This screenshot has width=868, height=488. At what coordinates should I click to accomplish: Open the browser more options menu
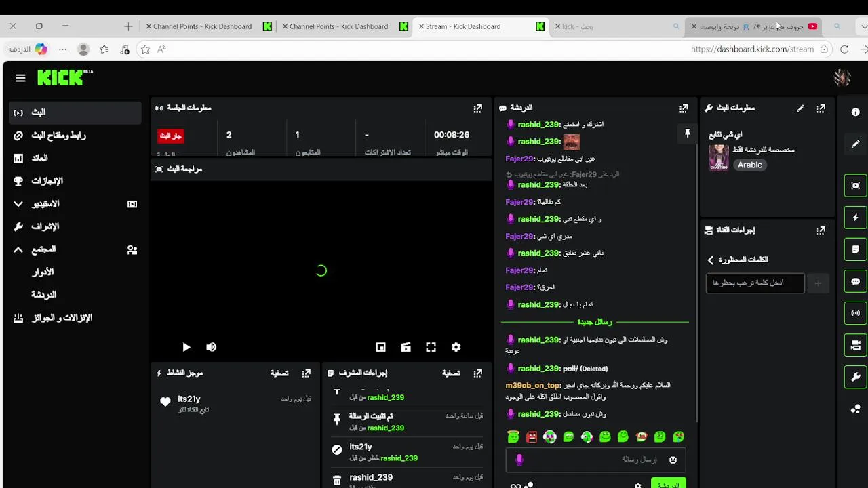point(62,49)
